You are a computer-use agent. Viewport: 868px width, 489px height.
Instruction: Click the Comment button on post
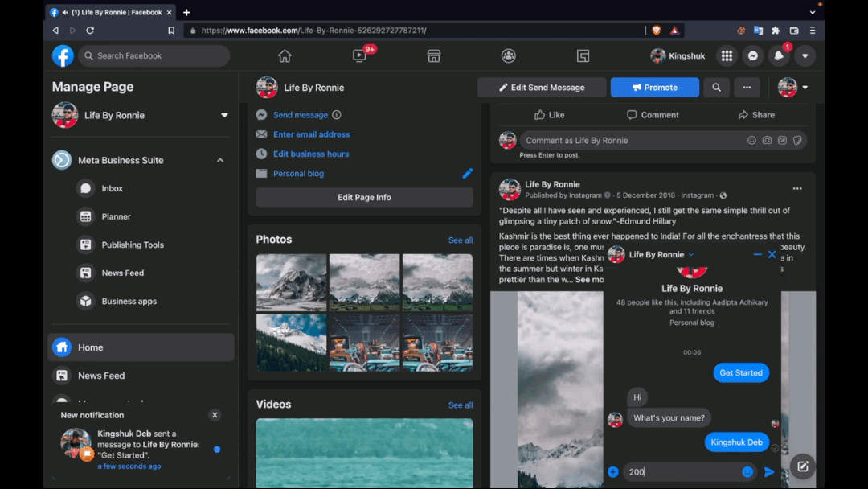pyautogui.click(x=653, y=115)
